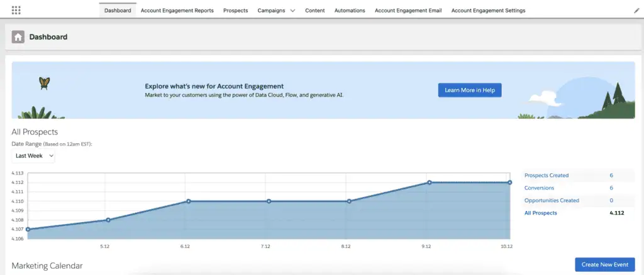This screenshot has width=644, height=275.
Task: Open the Last Week date range dropdown
Action: pos(33,156)
